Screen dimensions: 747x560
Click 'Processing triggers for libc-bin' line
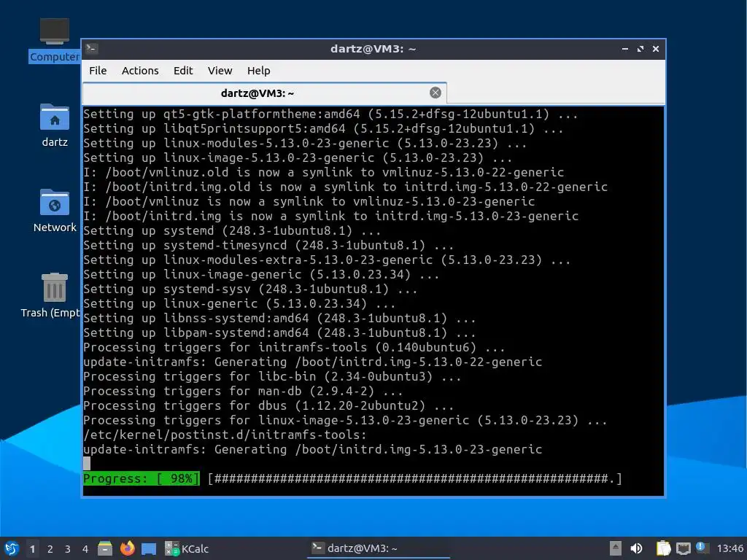272,377
